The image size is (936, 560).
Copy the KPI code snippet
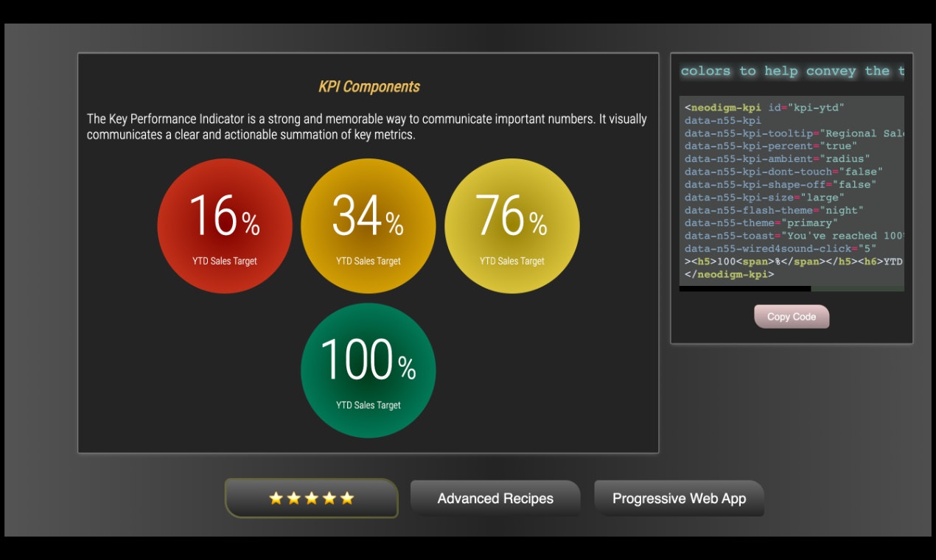(x=792, y=317)
